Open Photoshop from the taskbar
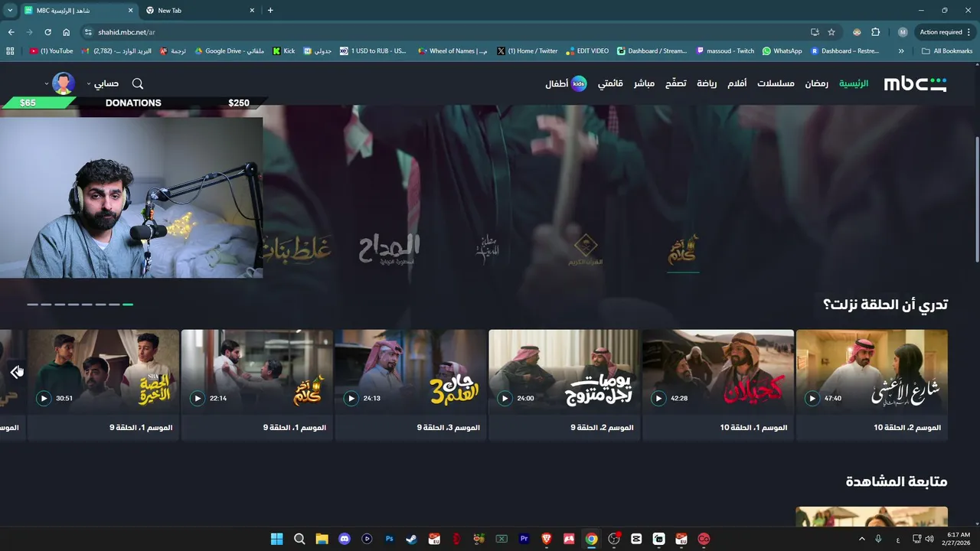The image size is (980, 551). click(389, 539)
